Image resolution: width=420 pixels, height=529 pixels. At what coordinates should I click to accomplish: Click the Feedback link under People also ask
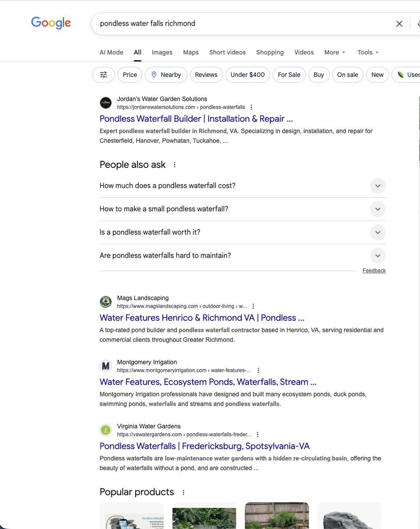pyautogui.click(x=374, y=271)
